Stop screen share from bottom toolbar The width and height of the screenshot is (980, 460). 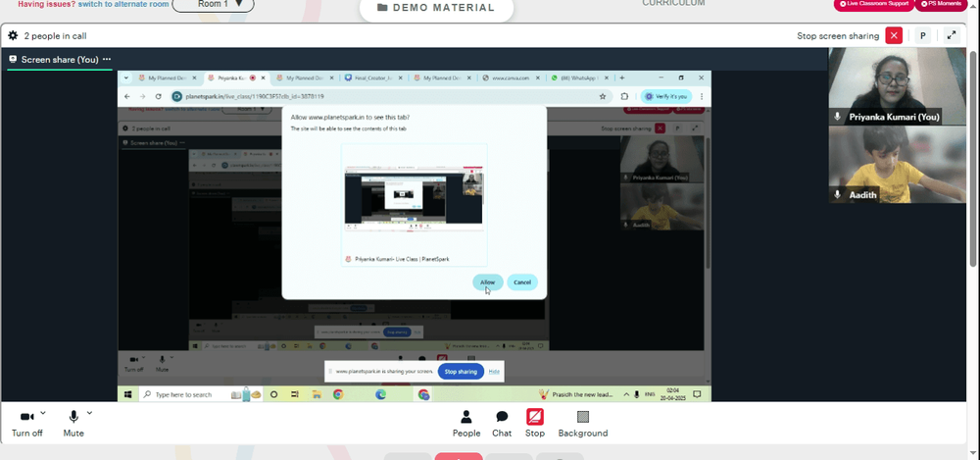pos(534,424)
